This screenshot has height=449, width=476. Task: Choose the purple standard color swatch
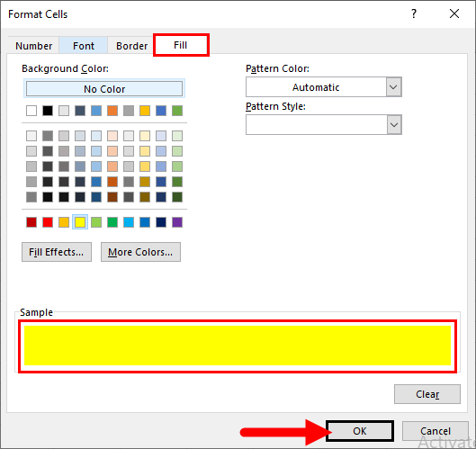pos(177,222)
